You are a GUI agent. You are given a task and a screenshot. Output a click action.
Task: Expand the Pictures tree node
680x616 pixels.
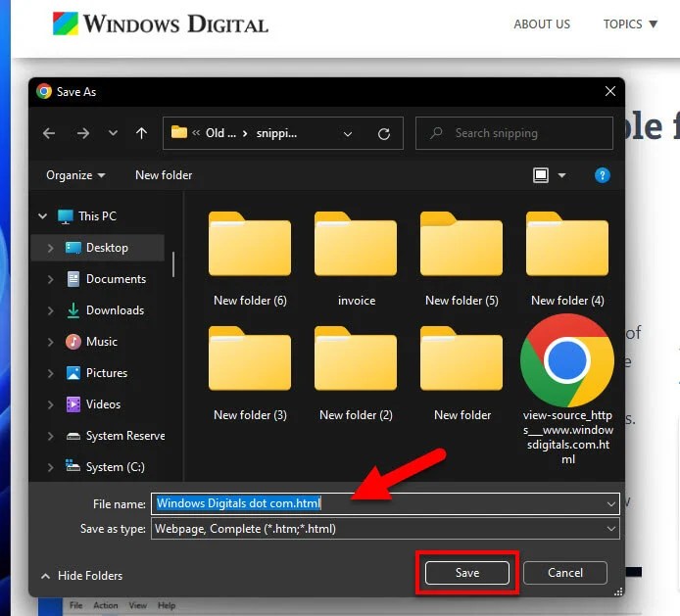point(50,373)
